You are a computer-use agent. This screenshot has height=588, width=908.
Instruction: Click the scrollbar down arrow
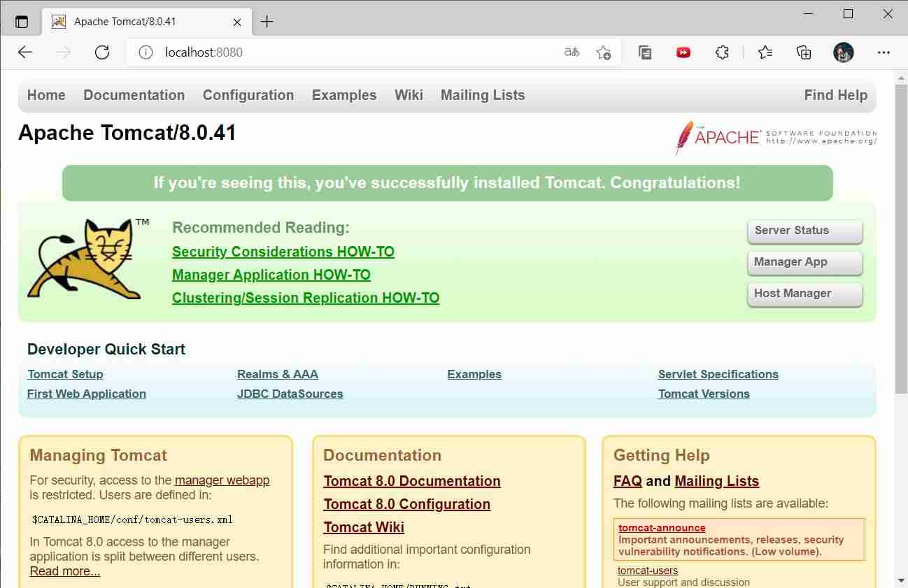[901, 580]
